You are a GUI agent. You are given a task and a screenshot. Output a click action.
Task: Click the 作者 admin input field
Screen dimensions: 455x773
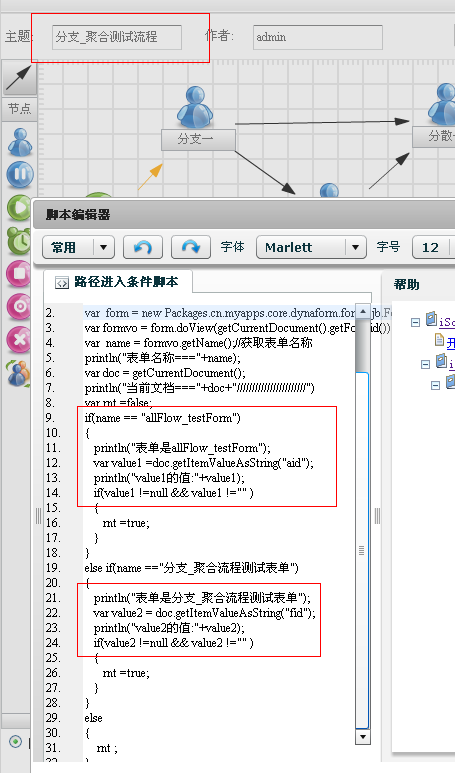318,37
